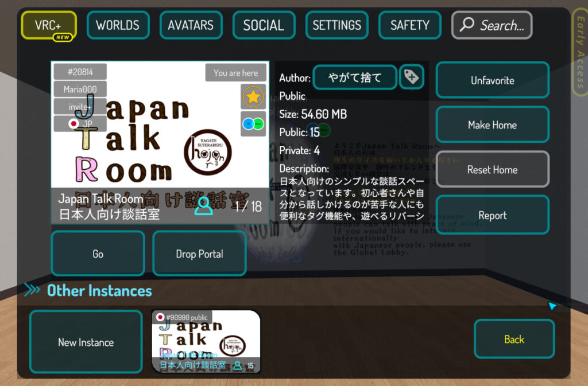Open the VRC+ tab
This screenshot has width=588, height=386.
[49, 25]
